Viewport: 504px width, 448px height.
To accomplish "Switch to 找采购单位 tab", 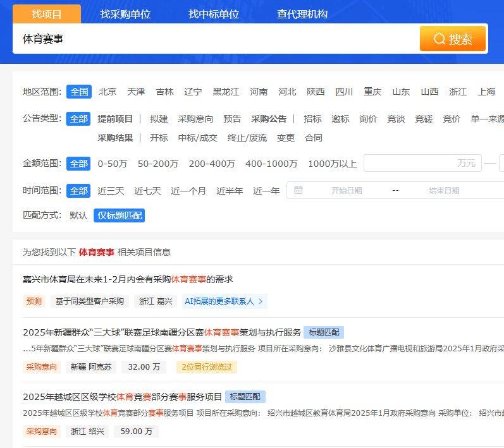I will (x=125, y=14).
